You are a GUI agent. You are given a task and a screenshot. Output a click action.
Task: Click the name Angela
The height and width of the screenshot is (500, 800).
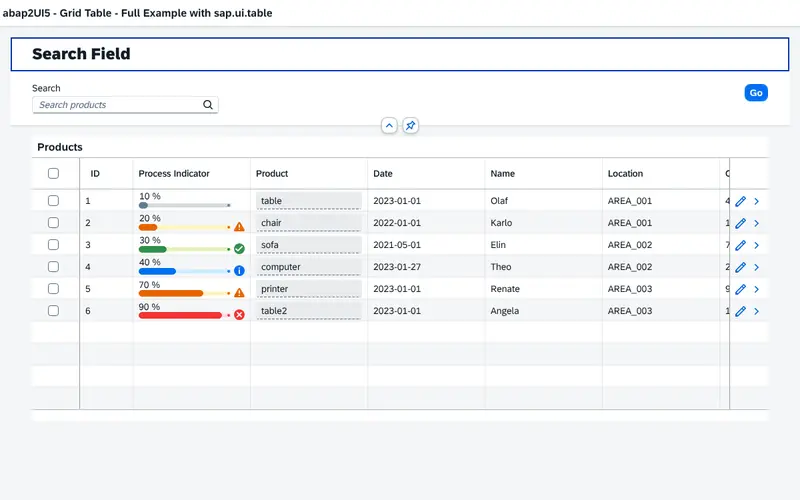point(505,310)
